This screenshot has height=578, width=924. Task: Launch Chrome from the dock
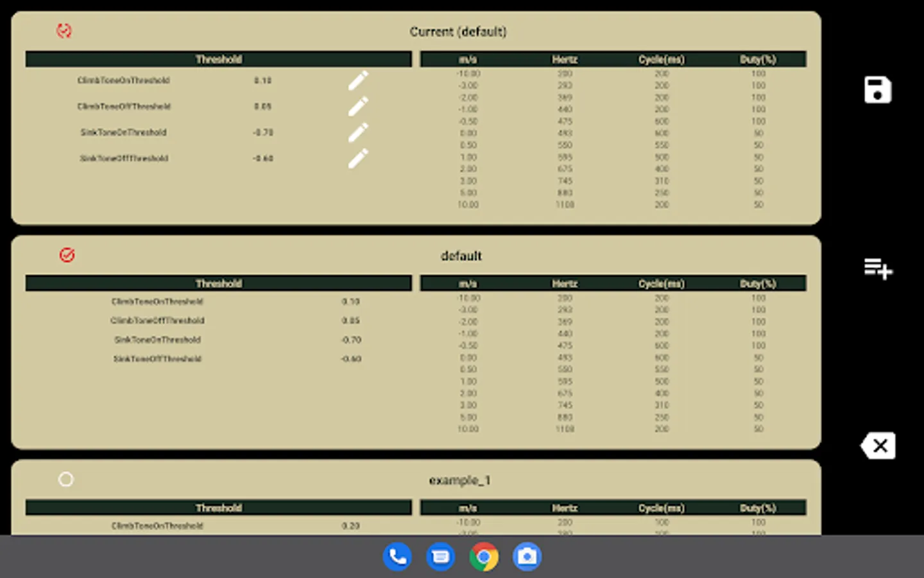(x=484, y=557)
